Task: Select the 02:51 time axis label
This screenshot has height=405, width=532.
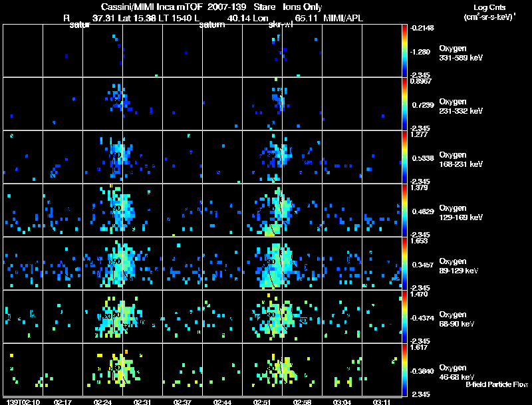Action: (x=262, y=402)
